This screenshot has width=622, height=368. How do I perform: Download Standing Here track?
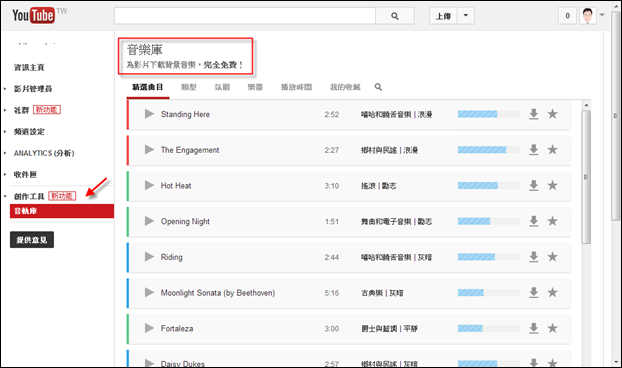pyautogui.click(x=534, y=114)
